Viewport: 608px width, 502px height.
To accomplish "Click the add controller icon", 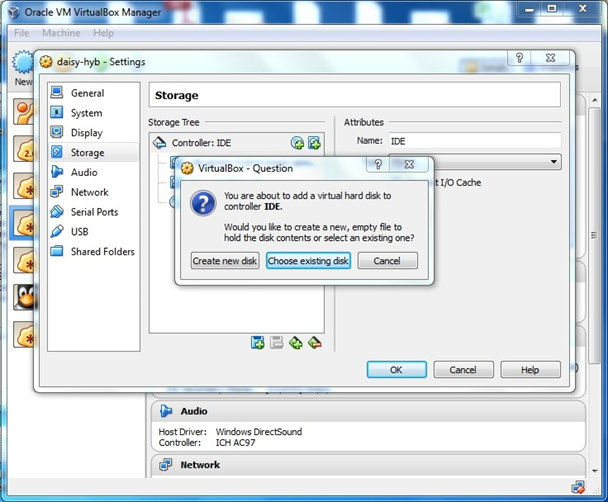I will pyautogui.click(x=295, y=343).
